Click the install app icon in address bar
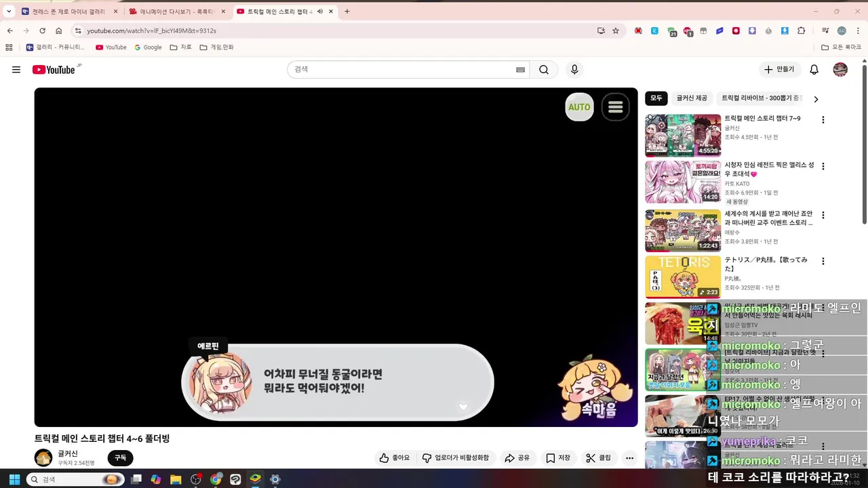This screenshot has width=868, height=488. [x=601, y=30]
